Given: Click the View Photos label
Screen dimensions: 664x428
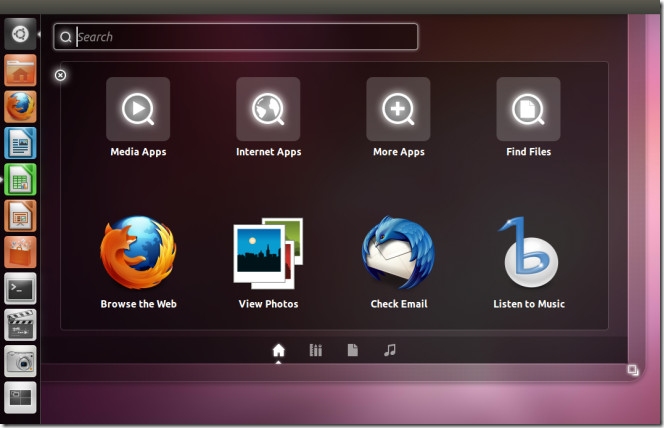Looking at the screenshot, I should [268, 304].
